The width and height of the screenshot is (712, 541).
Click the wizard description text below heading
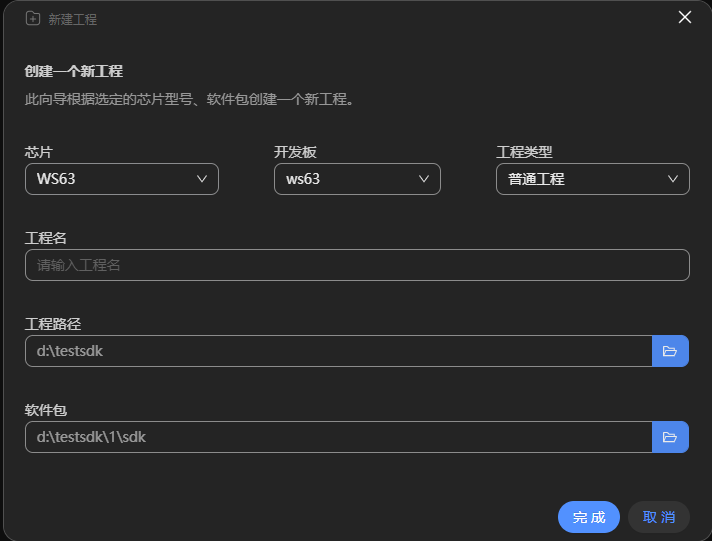coord(189,100)
